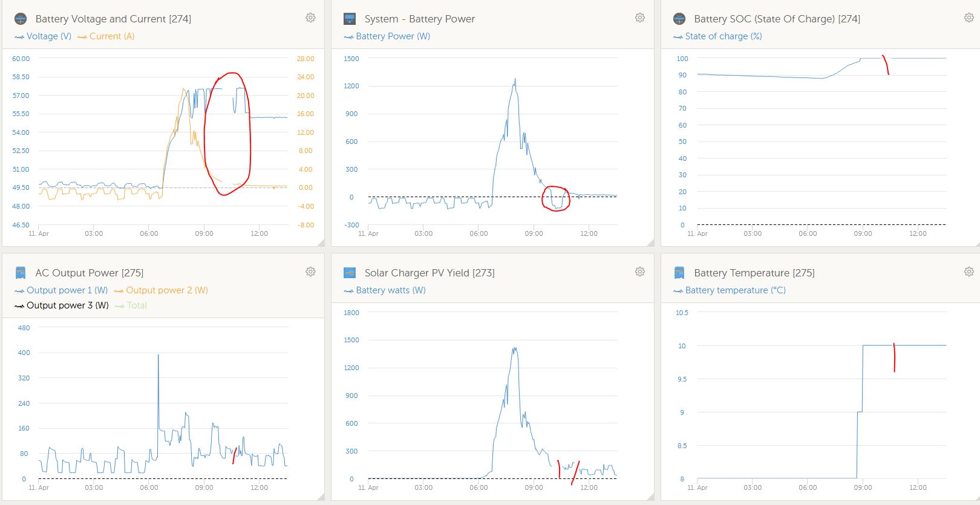Toggle the Output power 3 (W) legend
Screen dimensions: 980x505
coord(62,305)
